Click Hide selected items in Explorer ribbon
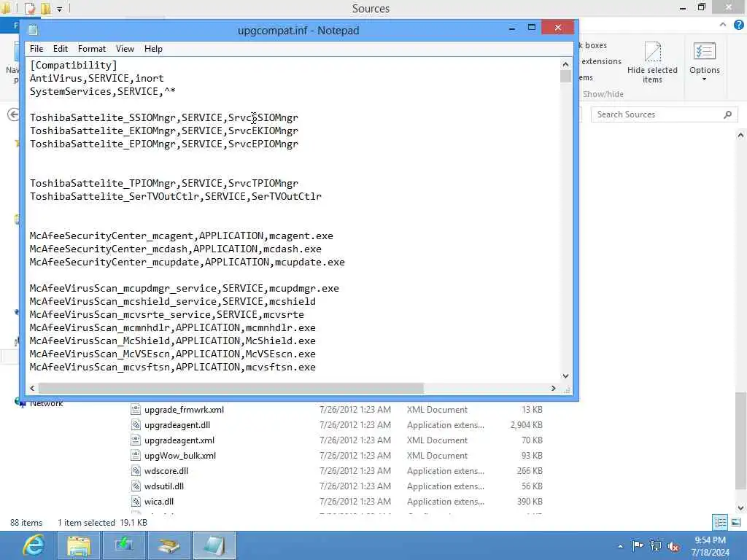747x560 pixels. [652, 63]
